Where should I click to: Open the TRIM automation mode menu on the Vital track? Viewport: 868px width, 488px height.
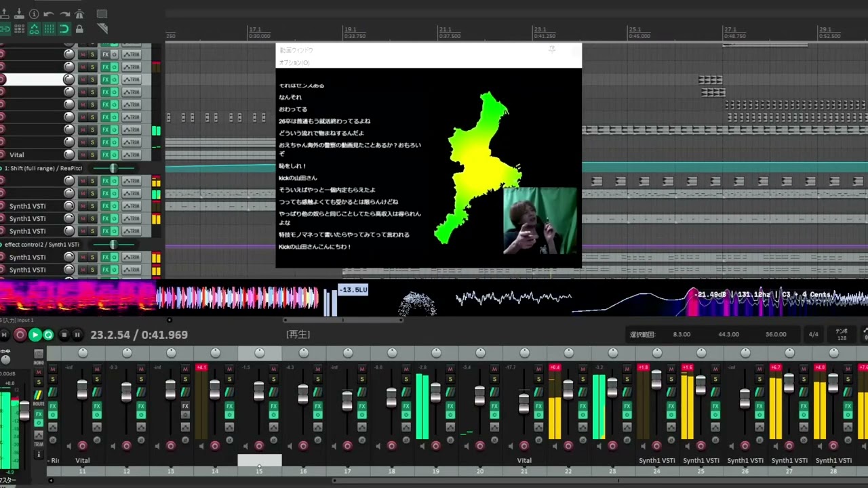[x=132, y=155]
